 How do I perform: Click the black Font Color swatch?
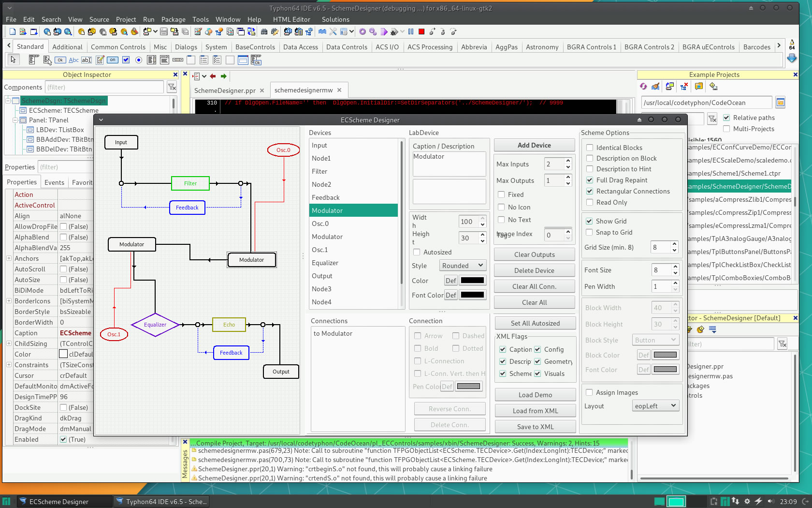pyautogui.click(x=472, y=295)
